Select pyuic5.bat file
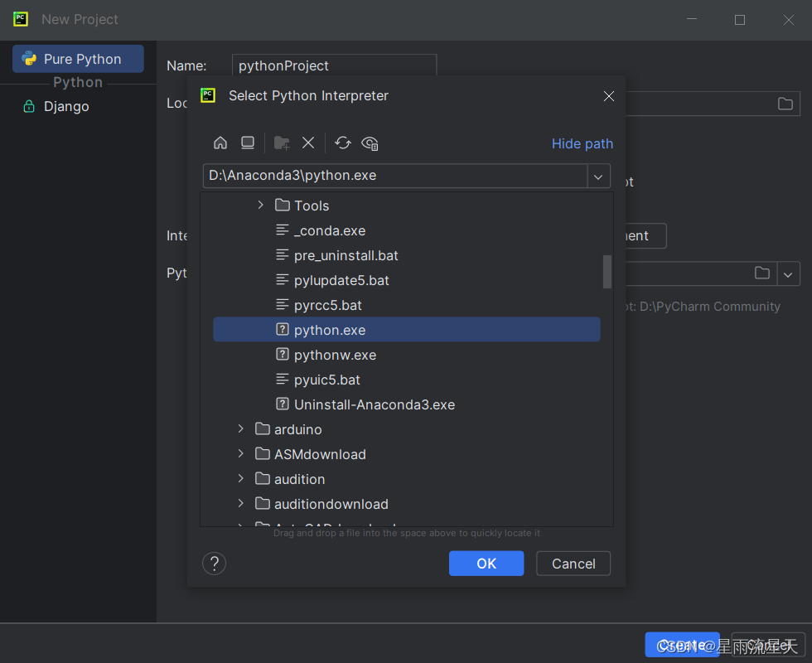Image resolution: width=812 pixels, height=663 pixels. (407, 380)
